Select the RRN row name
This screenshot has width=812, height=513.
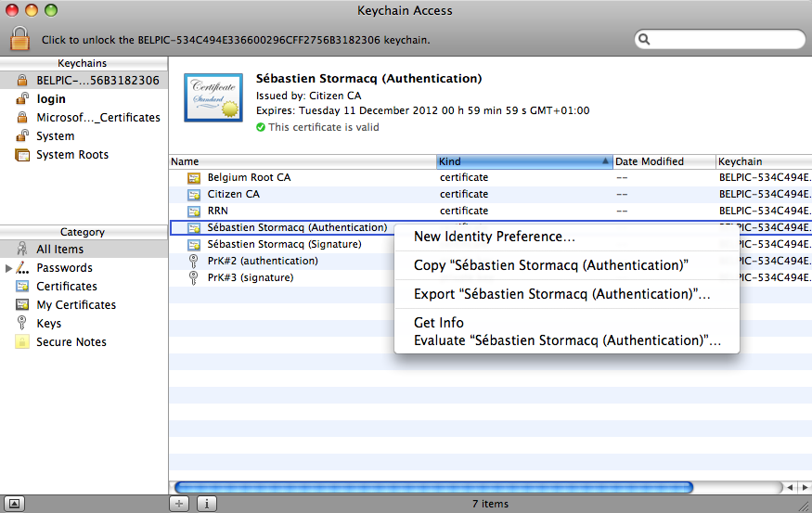(x=217, y=211)
